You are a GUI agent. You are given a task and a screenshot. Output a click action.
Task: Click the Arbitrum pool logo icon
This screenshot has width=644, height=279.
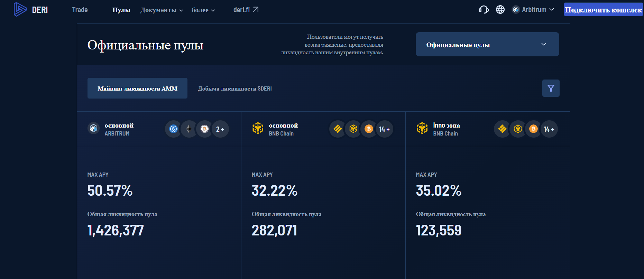pos(93,129)
